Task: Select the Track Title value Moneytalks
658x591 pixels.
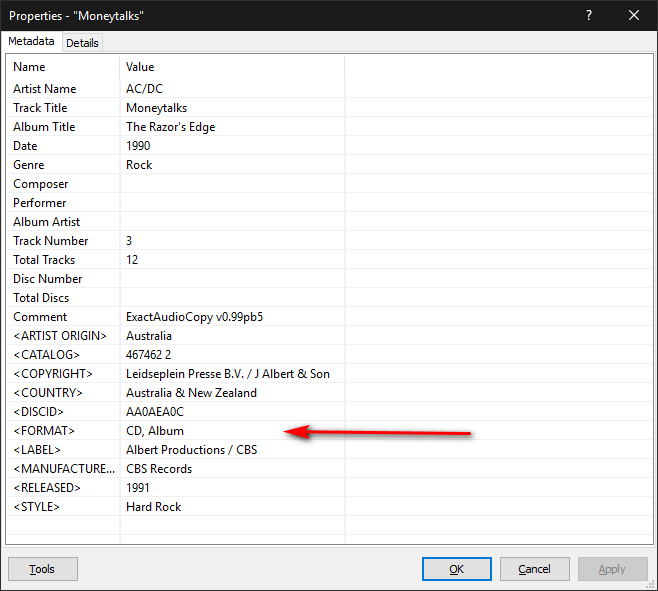Action: 157,108
